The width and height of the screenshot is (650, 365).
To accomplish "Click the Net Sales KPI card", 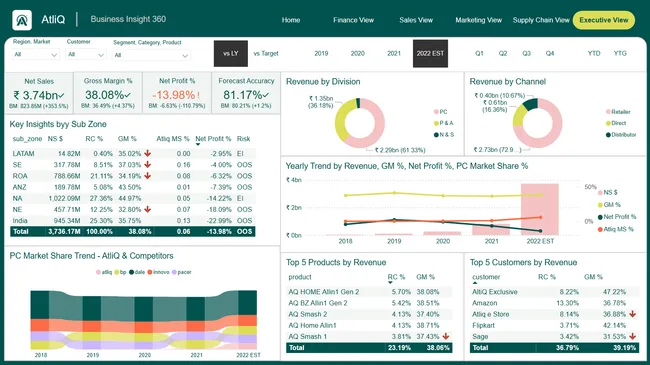I will pyautogui.click(x=39, y=93).
